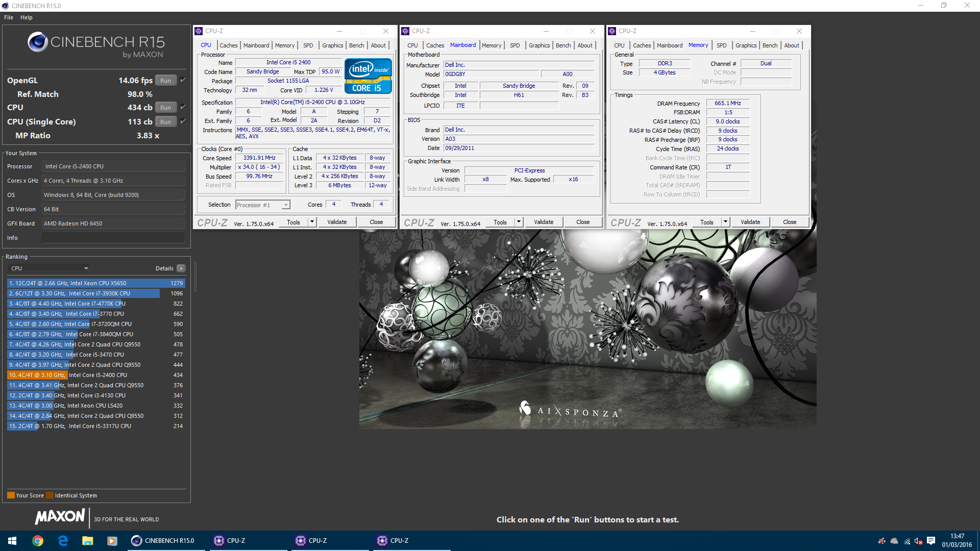Click the volume icon in system tray
This screenshot has height=551, width=980.
click(919, 541)
